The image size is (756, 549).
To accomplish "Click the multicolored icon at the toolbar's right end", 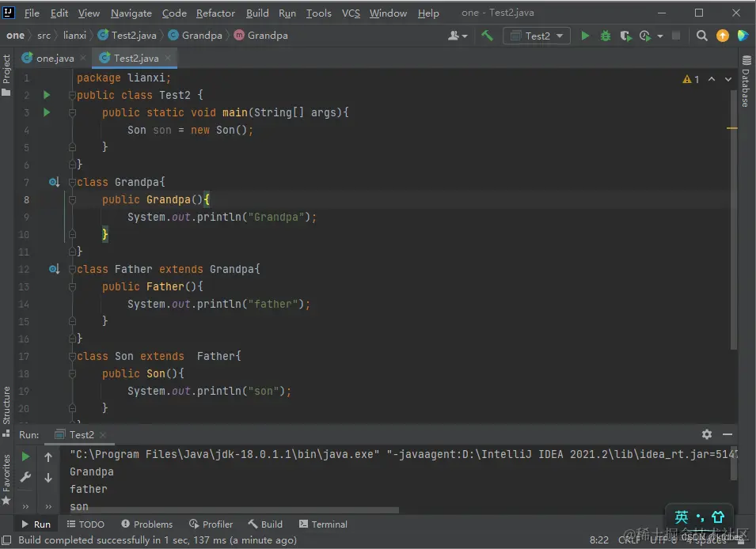I will [x=743, y=36].
